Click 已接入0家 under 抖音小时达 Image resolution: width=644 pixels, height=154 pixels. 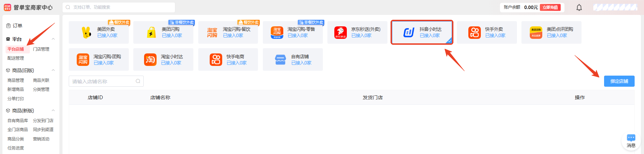430,36
